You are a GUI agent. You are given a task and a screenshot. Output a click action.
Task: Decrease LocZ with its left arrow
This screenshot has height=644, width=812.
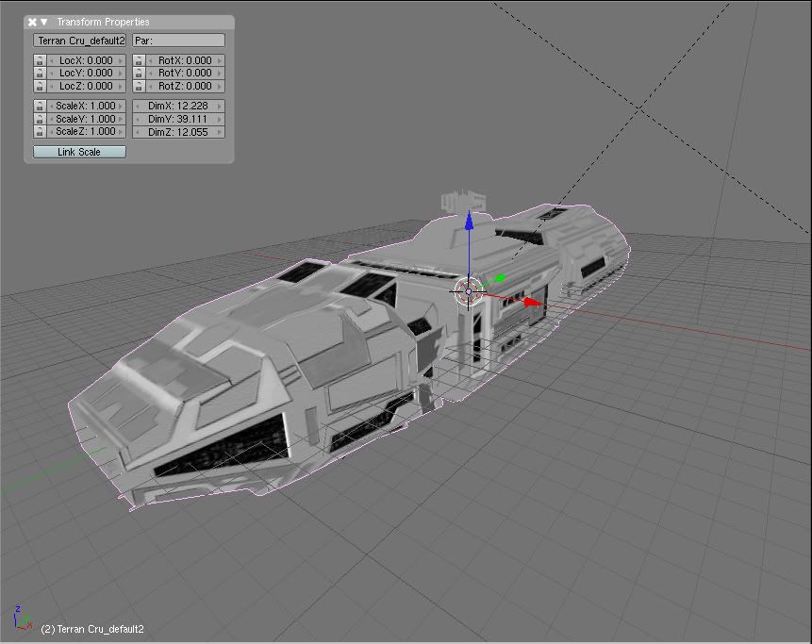tap(51, 86)
